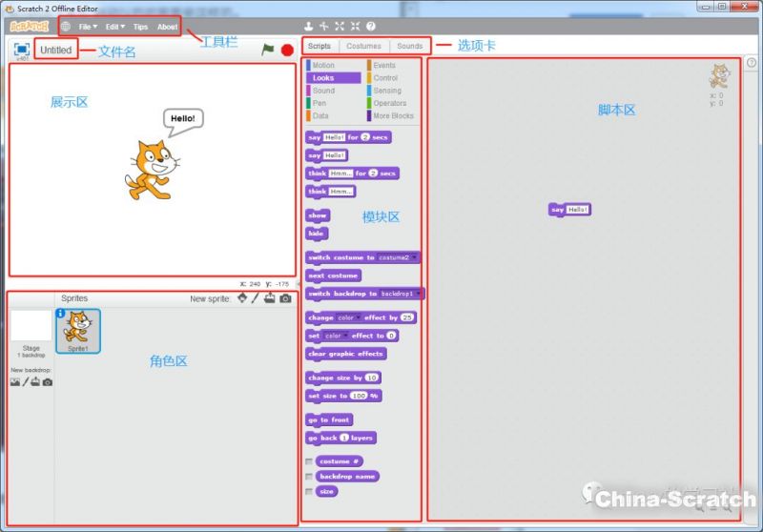Image resolution: width=763 pixels, height=532 pixels.
Task: Click the Untitled project name field
Action: pos(56,50)
